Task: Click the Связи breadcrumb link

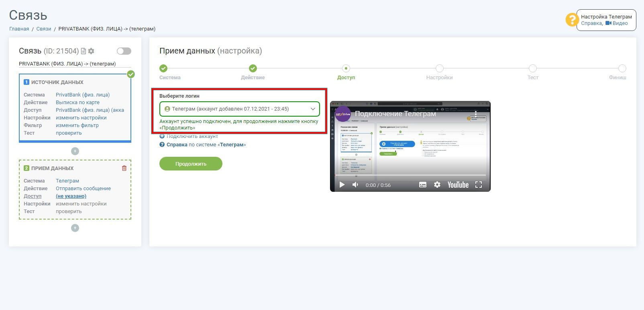Action: pos(44,29)
